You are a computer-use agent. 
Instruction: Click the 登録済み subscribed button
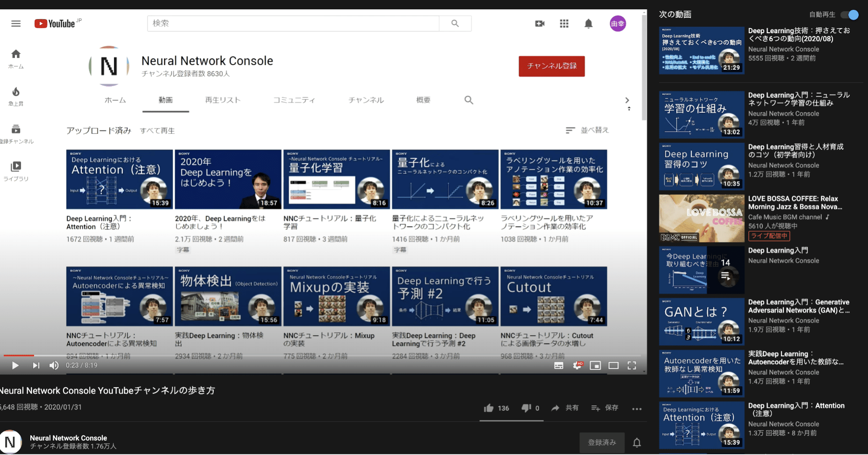pos(602,442)
